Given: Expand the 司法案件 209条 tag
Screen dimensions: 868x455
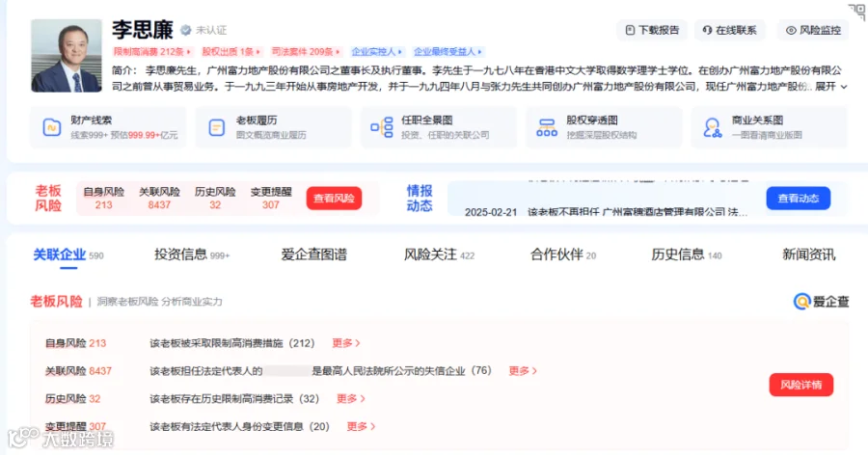Looking at the screenshot, I should tap(306, 51).
